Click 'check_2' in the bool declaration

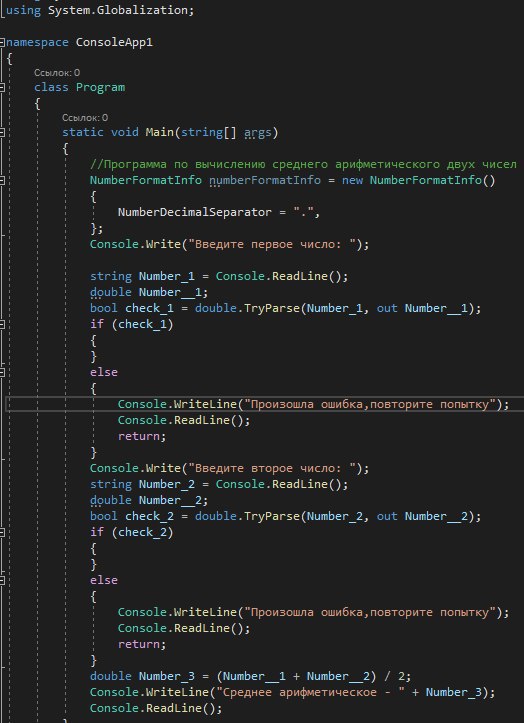tap(149, 516)
